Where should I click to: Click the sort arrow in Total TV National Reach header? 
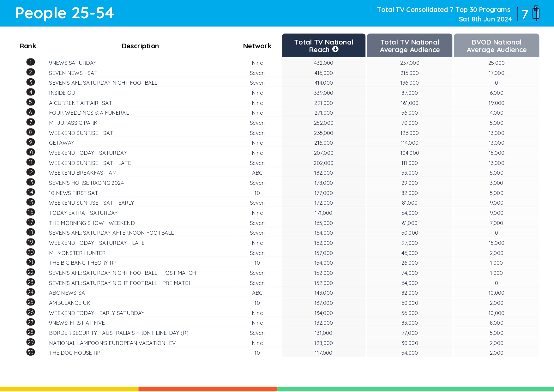(336, 49)
